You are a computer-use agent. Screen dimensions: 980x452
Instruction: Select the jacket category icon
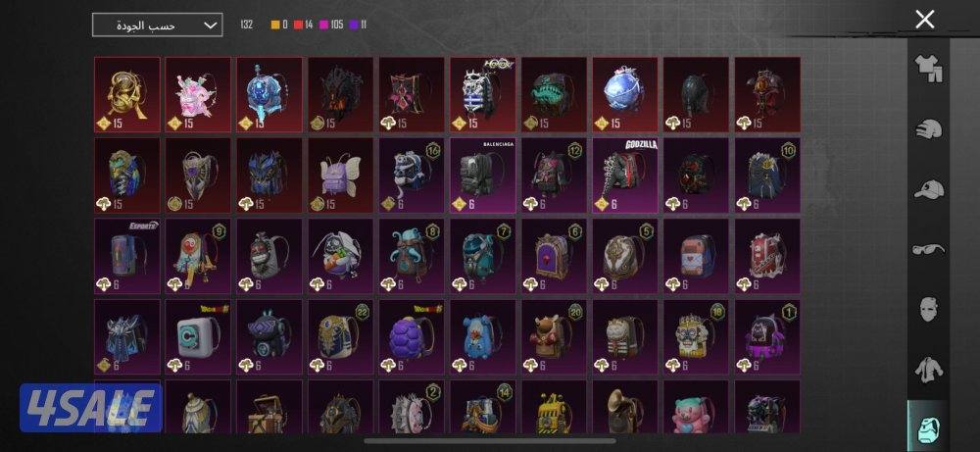(x=928, y=371)
